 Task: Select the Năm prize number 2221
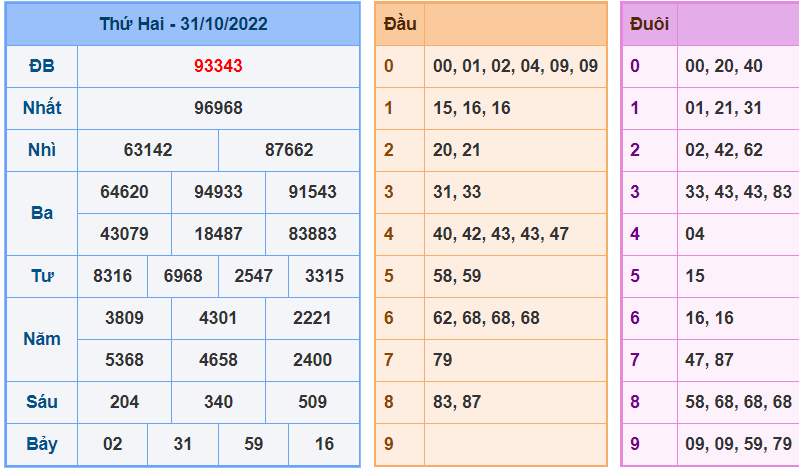[312, 318]
